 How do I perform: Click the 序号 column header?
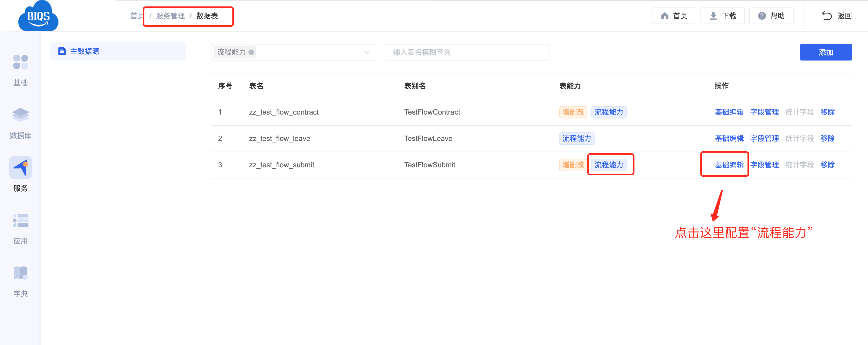click(x=225, y=86)
